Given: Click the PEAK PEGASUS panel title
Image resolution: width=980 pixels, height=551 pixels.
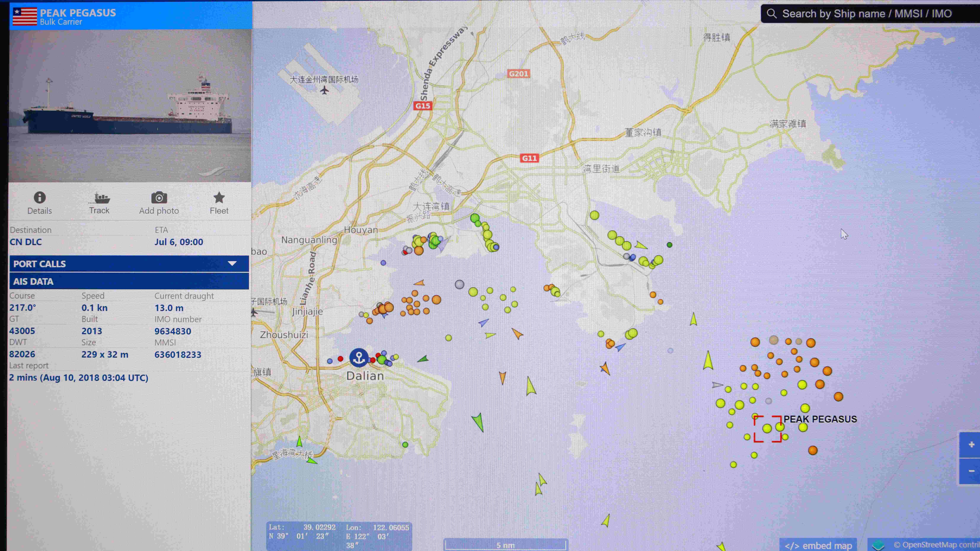Looking at the screenshot, I should 78,13.
